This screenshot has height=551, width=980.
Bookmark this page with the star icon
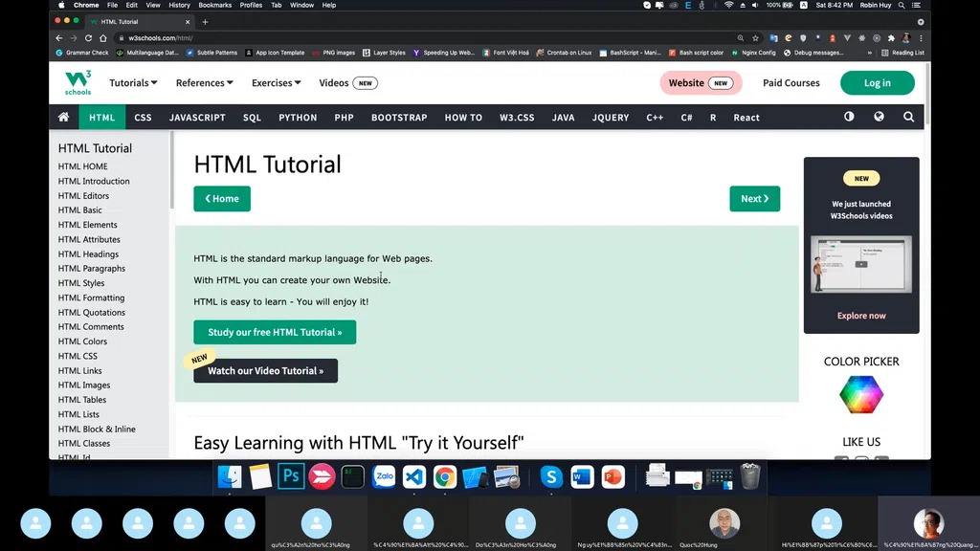[x=755, y=38]
